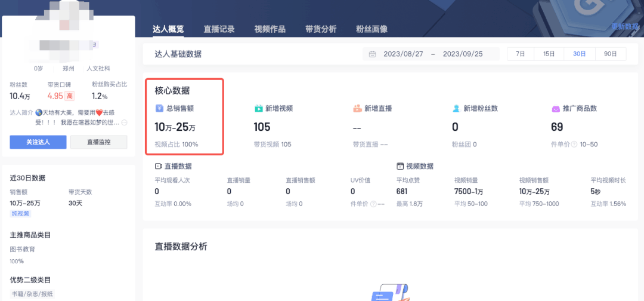Click help icon beside UV价值 件单价
The width and height of the screenshot is (644, 301).
coord(373,204)
